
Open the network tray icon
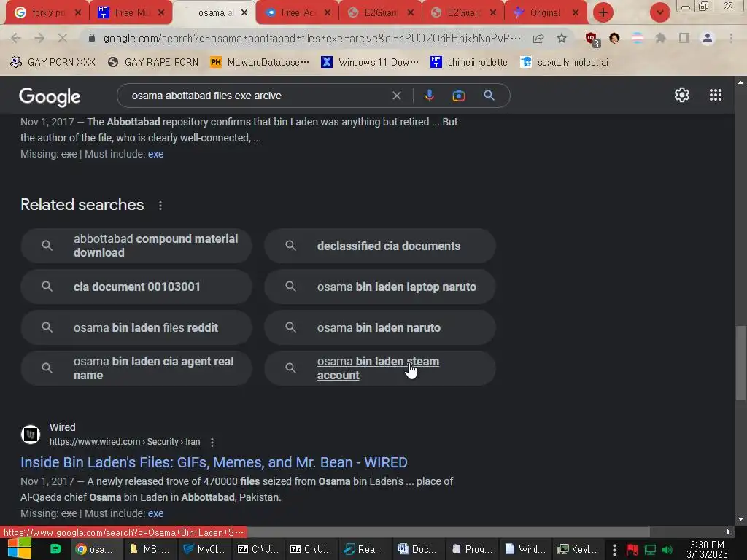(650, 550)
